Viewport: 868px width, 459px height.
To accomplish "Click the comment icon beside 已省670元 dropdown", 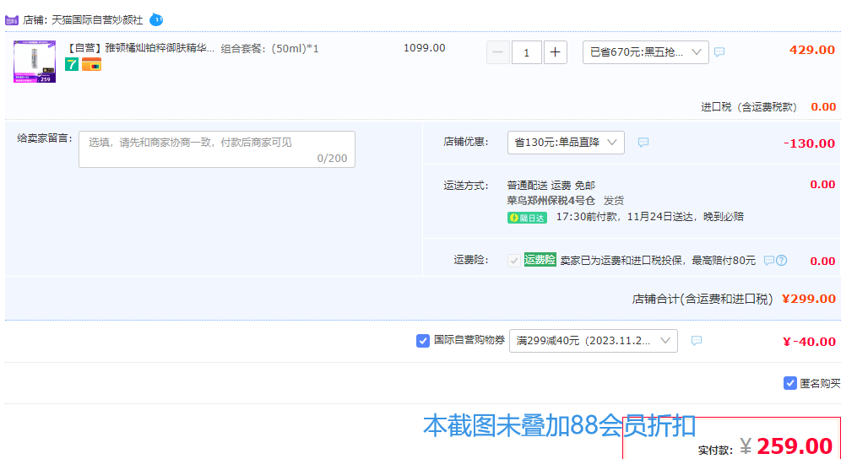I will click(719, 52).
